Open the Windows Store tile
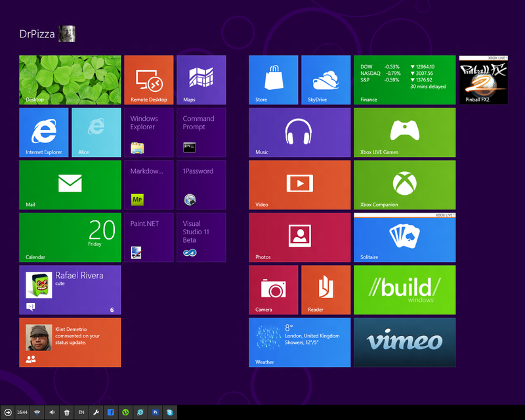Image resolution: width=525 pixels, height=420 pixels. [273, 80]
